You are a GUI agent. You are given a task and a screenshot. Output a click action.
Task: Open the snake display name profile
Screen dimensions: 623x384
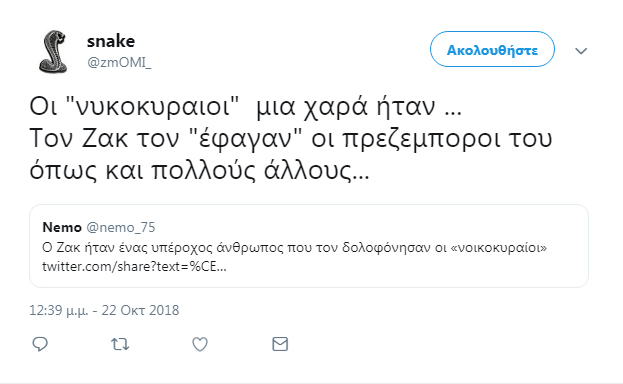111,41
